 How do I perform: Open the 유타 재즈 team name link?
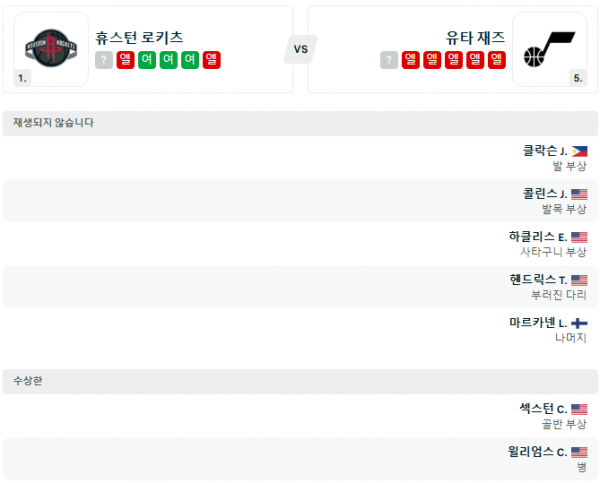click(x=475, y=37)
